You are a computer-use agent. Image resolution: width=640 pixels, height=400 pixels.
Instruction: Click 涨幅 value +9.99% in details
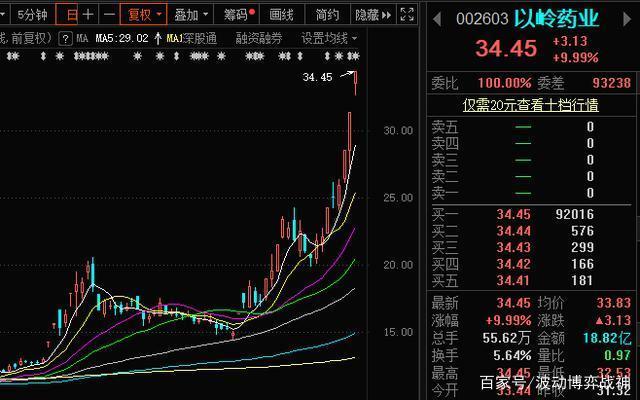tap(509, 320)
